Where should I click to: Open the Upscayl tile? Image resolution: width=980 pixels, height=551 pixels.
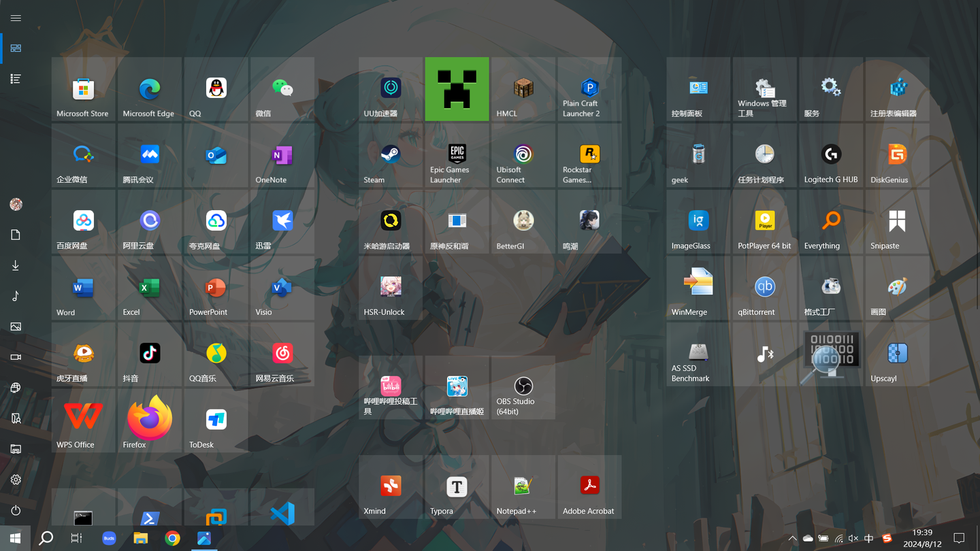pos(897,354)
